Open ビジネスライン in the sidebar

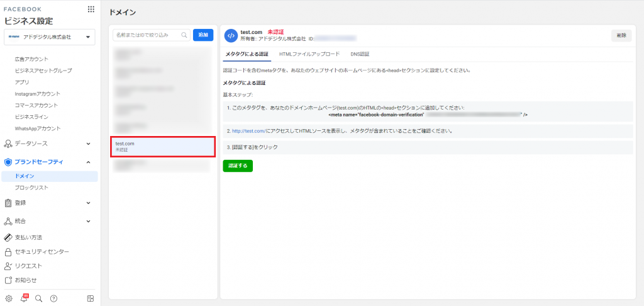(31, 117)
